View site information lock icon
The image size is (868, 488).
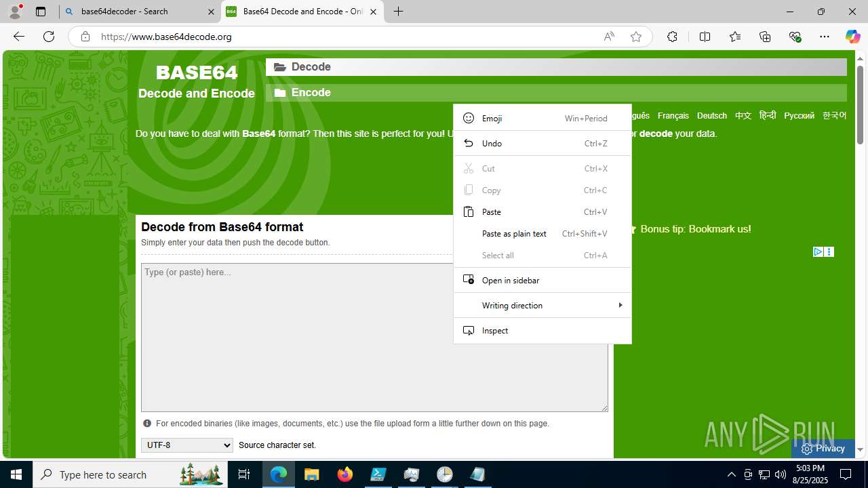pos(85,37)
